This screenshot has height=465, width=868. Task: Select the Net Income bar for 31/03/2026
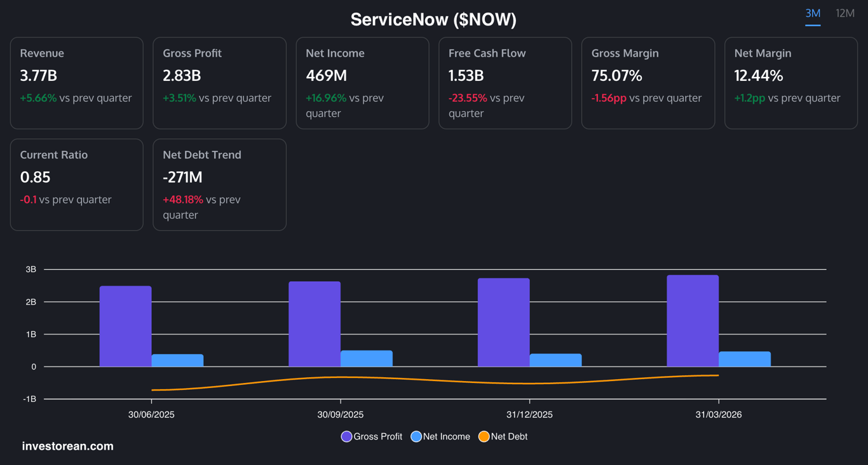pos(745,359)
